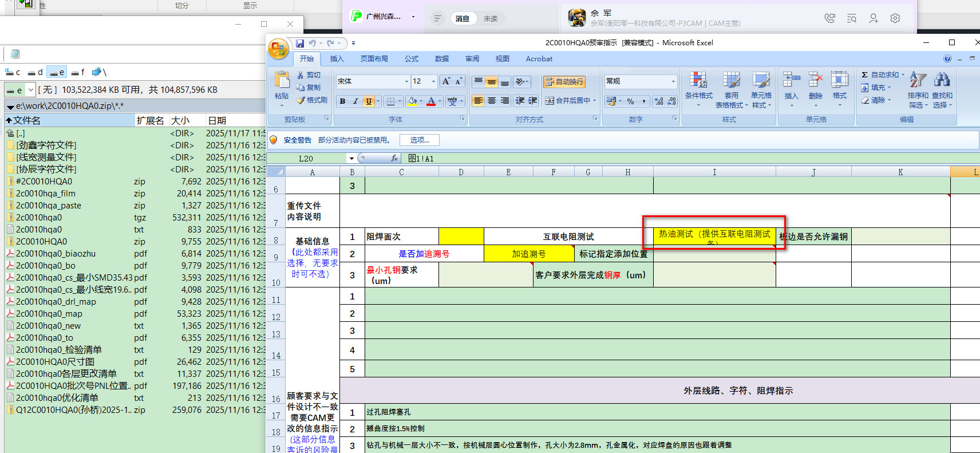
Task: Click the Insert cells (插入) icon
Action: click(791, 80)
